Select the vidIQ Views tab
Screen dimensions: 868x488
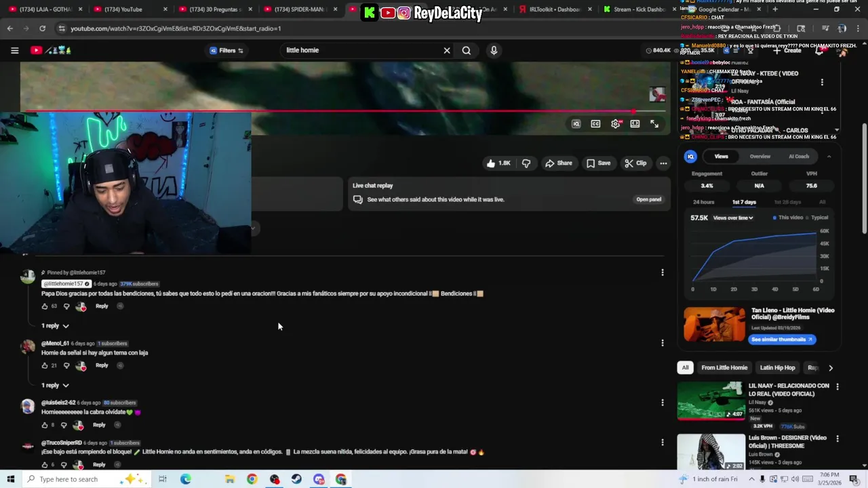click(x=721, y=157)
